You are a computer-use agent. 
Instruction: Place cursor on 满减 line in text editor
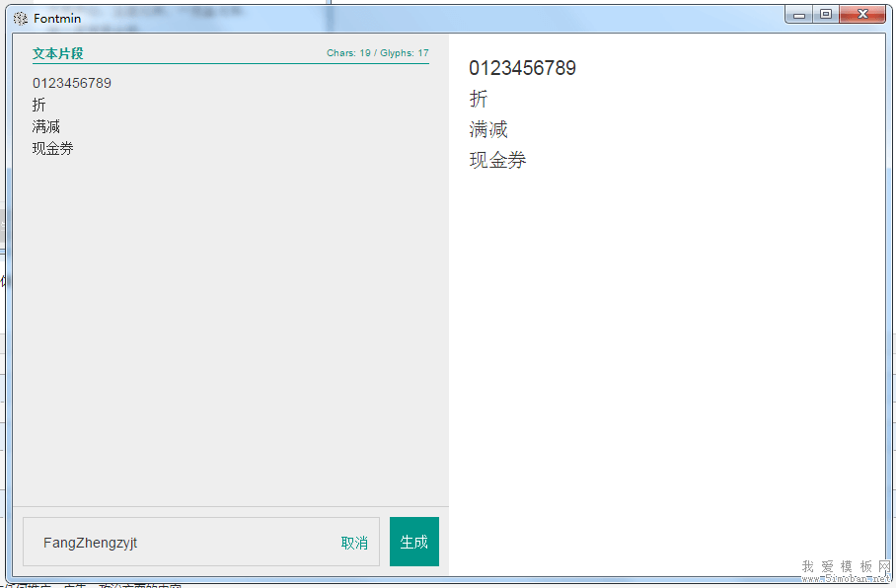(x=46, y=126)
